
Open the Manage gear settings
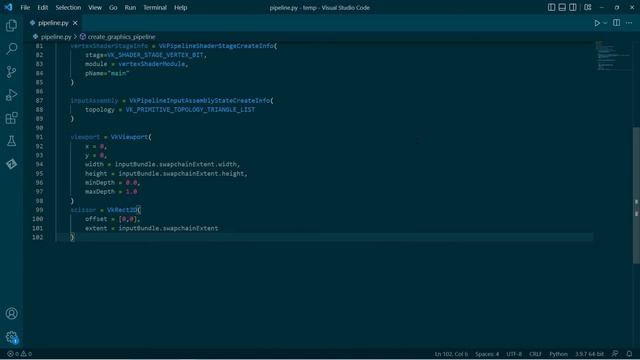tap(11, 337)
